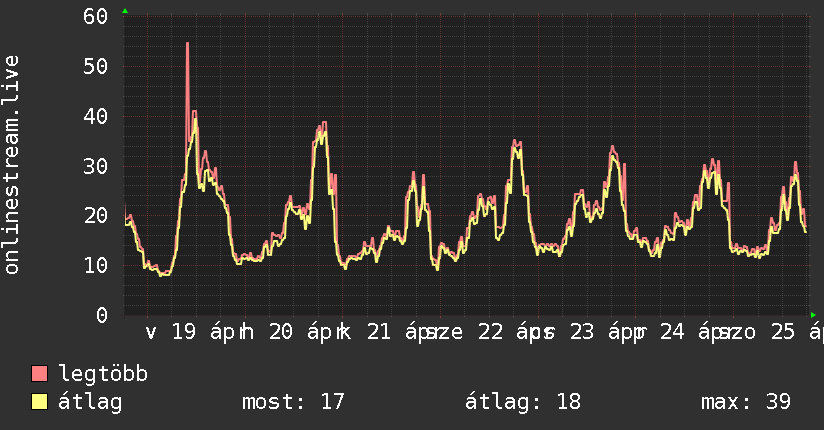Screen dimensions: 824x430
Task: Click the '22 ápr' date label
Action: click(511, 333)
